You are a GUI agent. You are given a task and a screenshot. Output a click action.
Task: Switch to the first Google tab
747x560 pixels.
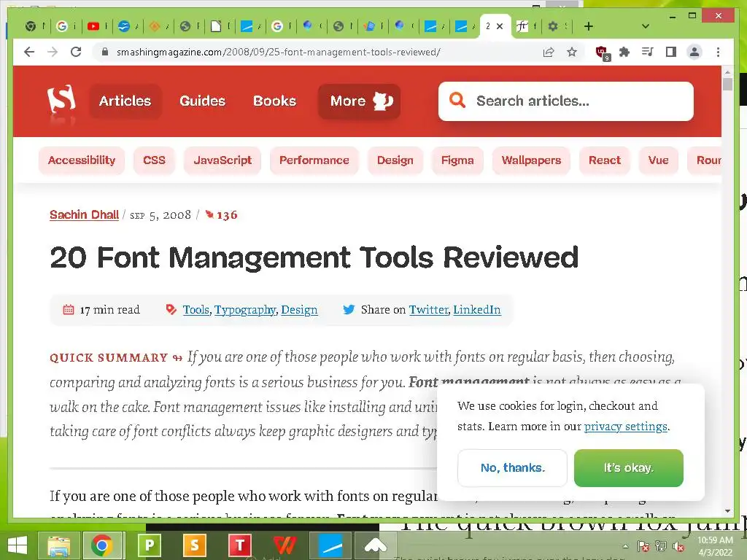(66, 26)
